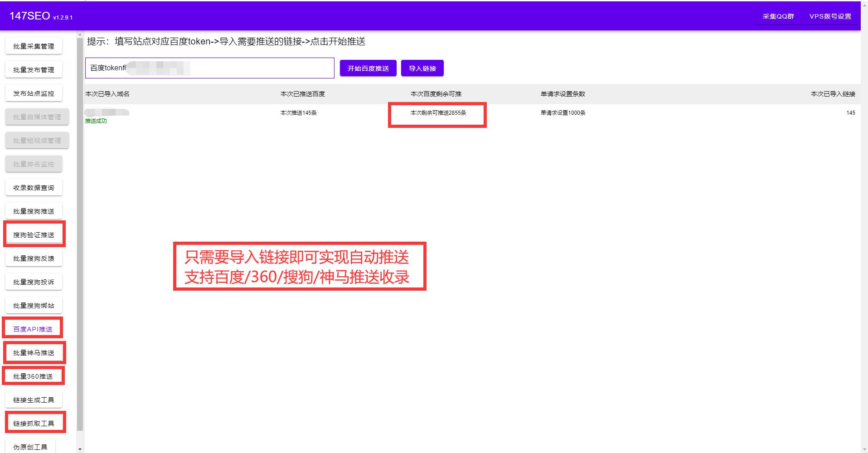Select 批量360推送 from sidebar
This screenshot has width=868, height=453.
[x=33, y=376]
